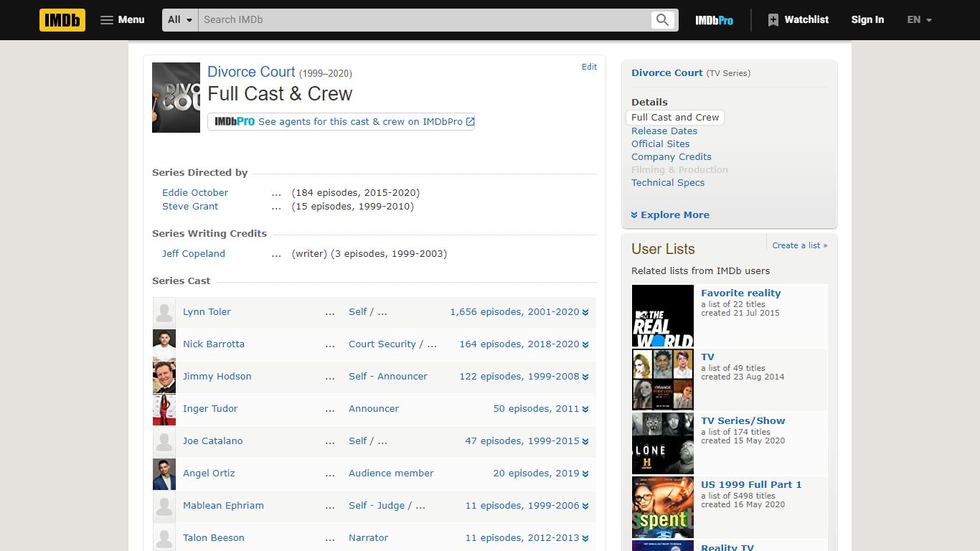This screenshot has height=551, width=980.
Task: Open Technical Specs in Details
Action: (x=668, y=183)
